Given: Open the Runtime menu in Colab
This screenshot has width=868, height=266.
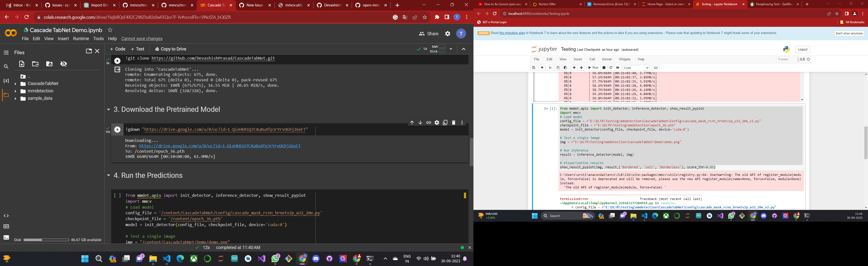Looking at the screenshot, I should 81,38.
